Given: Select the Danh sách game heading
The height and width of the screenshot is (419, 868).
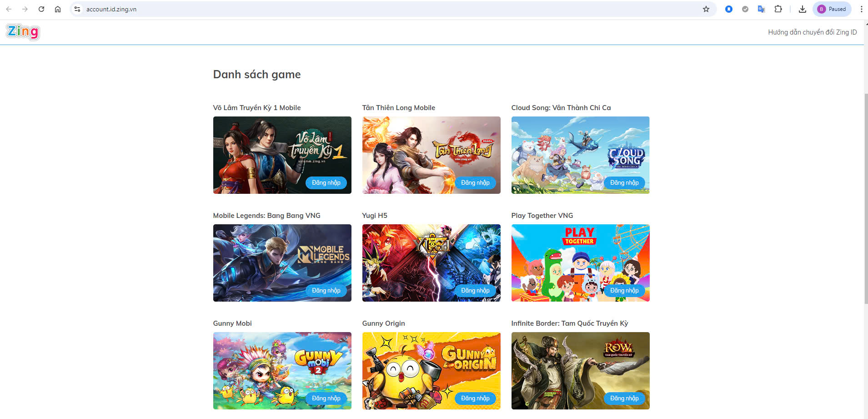Looking at the screenshot, I should 257,75.
